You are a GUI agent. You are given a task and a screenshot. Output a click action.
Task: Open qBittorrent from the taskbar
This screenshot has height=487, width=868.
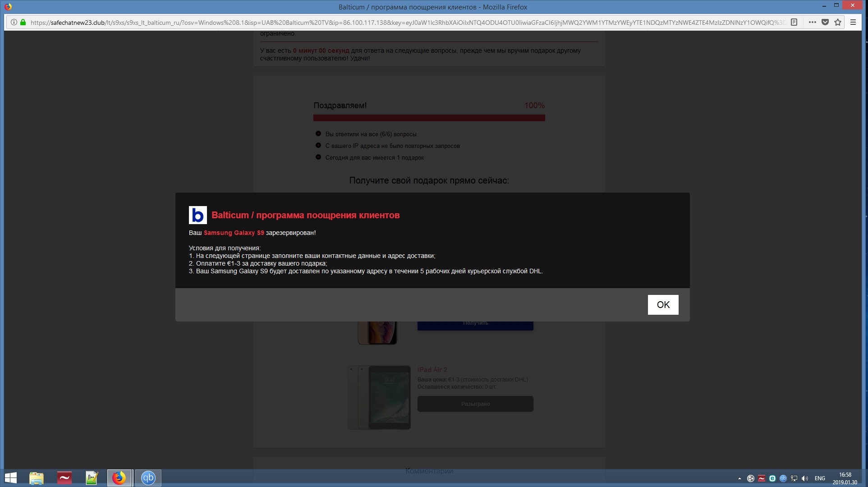(x=148, y=478)
